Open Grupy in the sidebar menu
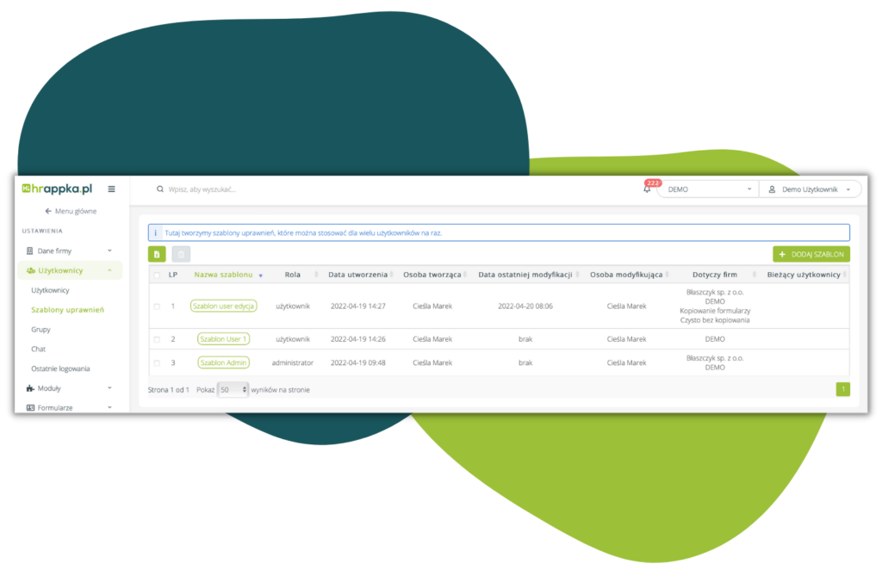Image resolution: width=882 pixels, height=588 pixels. pyautogui.click(x=40, y=329)
